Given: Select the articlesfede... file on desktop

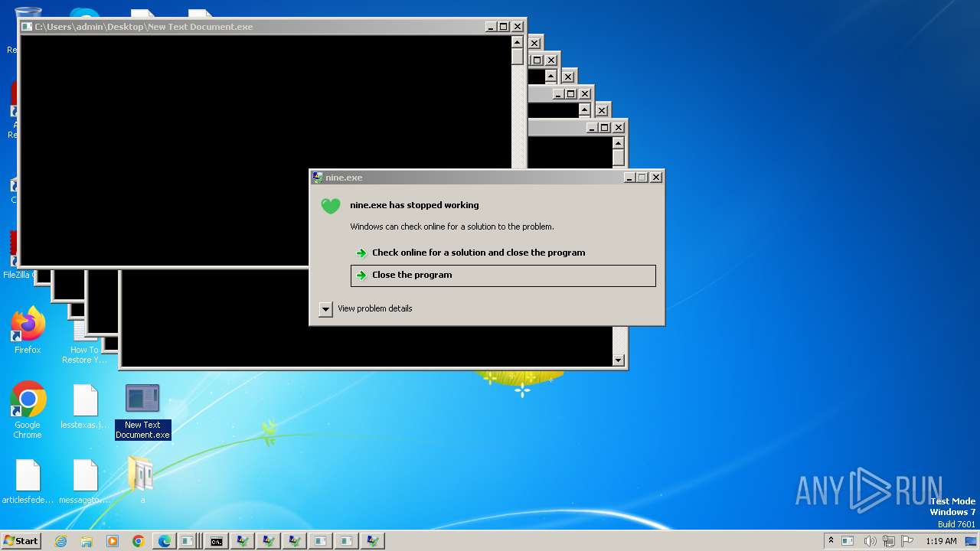Looking at the screenshot, I should click(28, 481).
